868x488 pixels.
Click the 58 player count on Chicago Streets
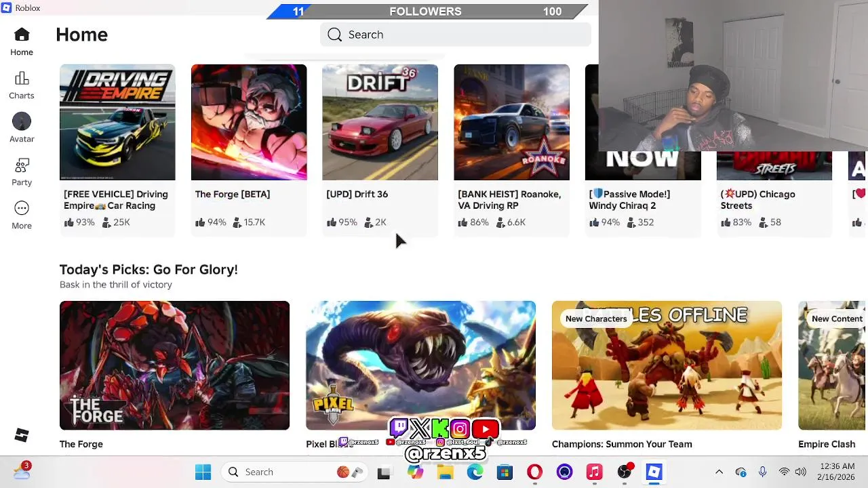point(770,222)
